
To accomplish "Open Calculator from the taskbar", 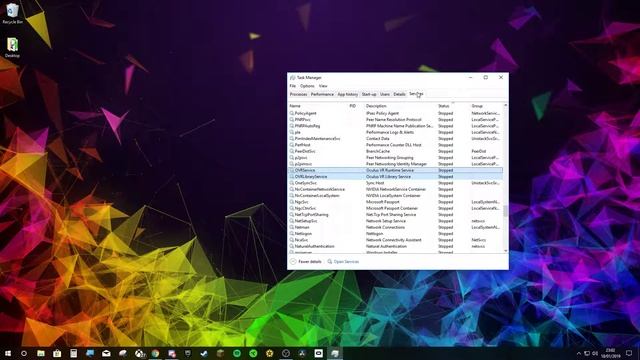I will (73, 353).
